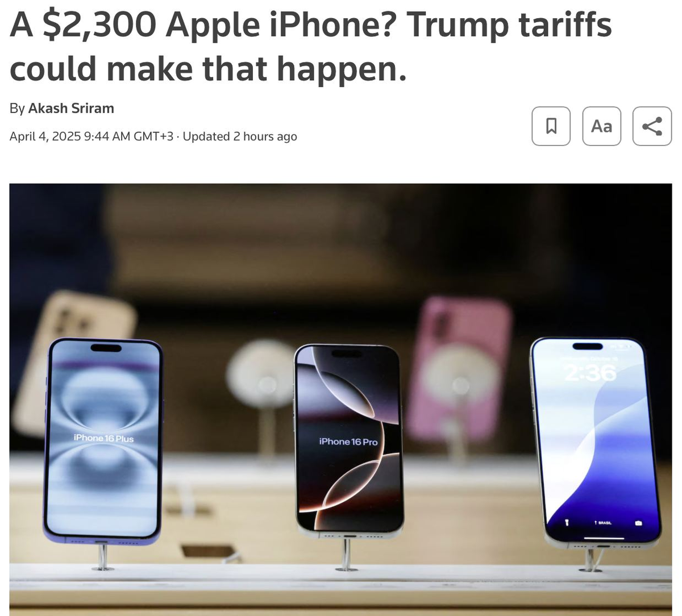Image resolution: width=682 pixels, height=616 pixels.
Task: Click the center iPhone 16 Pro phone
Action: (348, 441)
